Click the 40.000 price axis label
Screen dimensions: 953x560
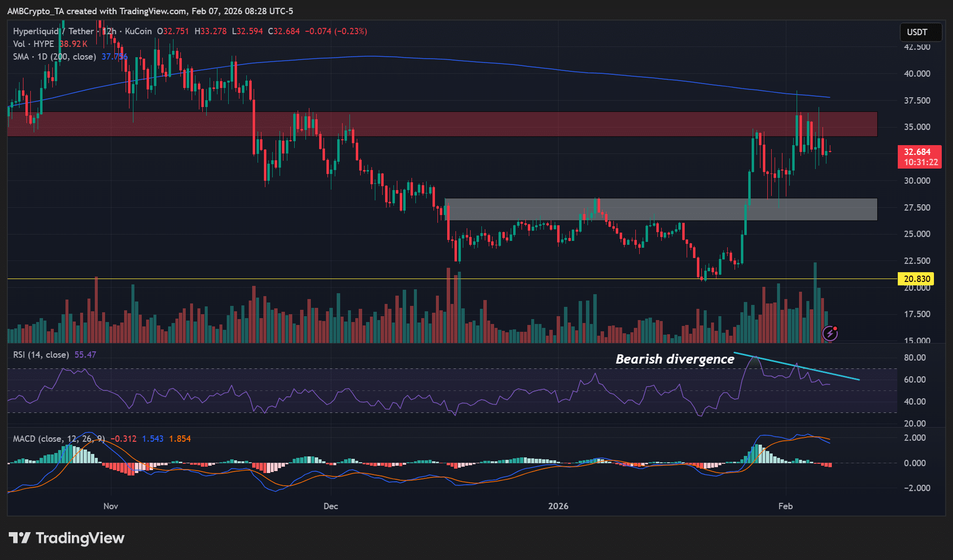[x=917, y=74]
